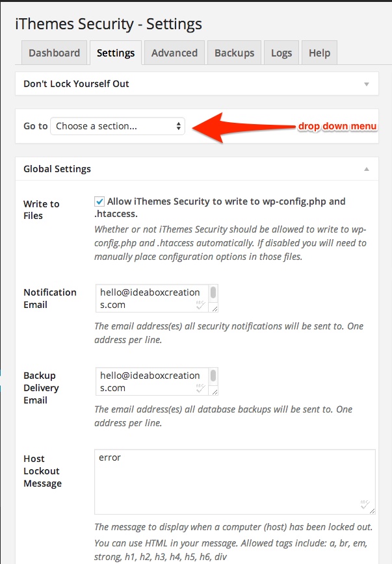Viewport: 392px width, 564px height.
Task: Click spellcheck icon in Backup Delivery Email field
Action: click(x=200, y=388)
